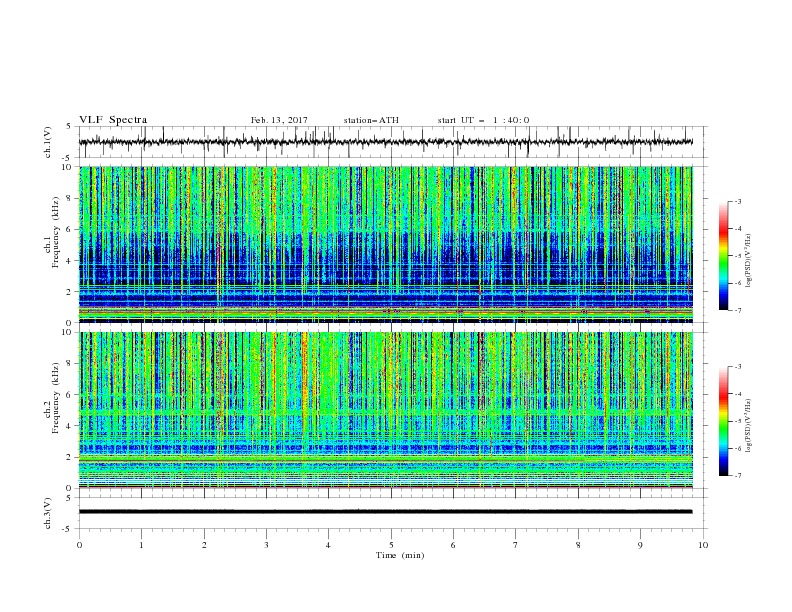Click the ch.1 spectrogram color bar
This screenshot has height=612, width=792.
[724, 256]
